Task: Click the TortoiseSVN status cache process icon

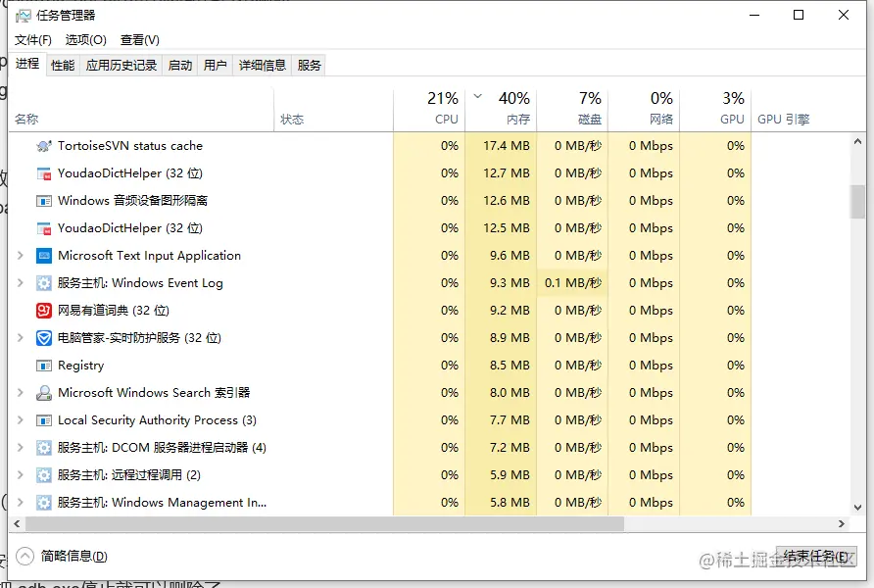Action: coord(44,146)
